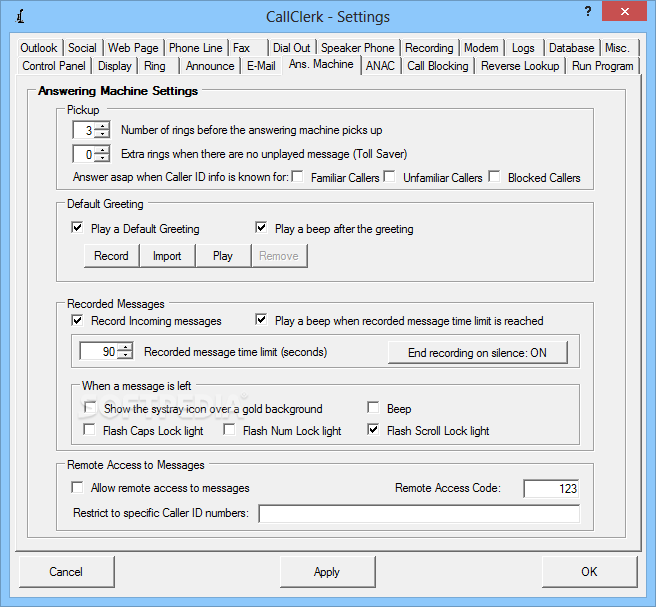
Task: Play the default greeting
Action: [x=223, y=256]
